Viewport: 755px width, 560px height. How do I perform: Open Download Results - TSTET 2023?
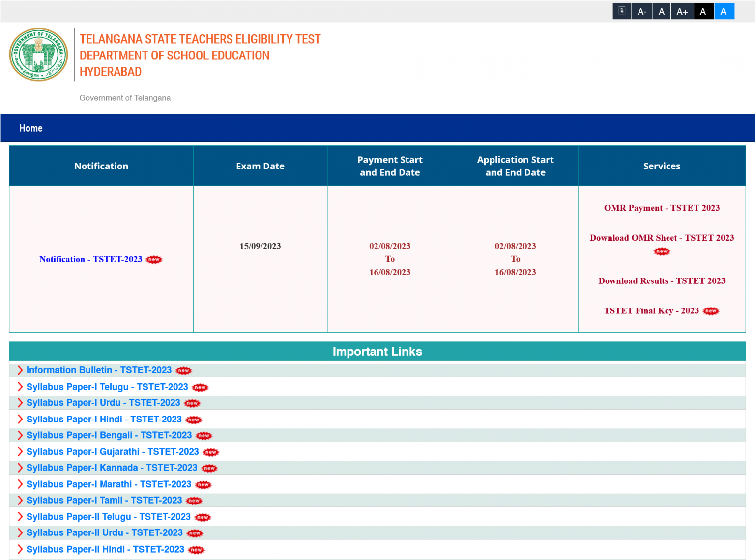662,281
